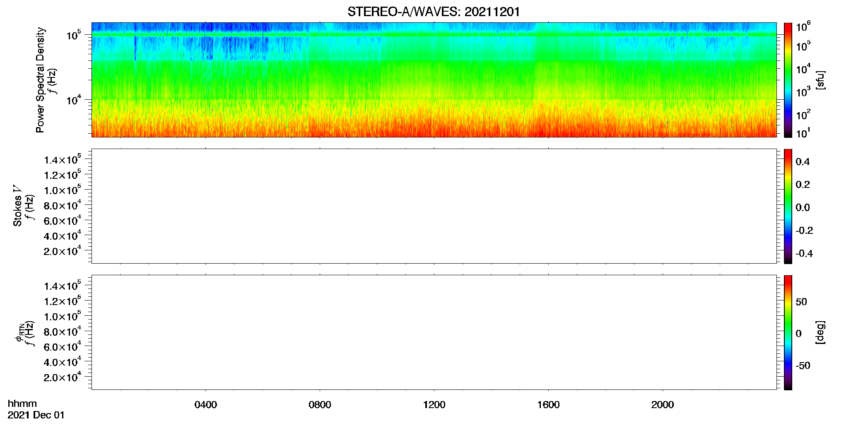Click the 2021 Dec 01 date label
The height and width of the screenshot is (447, 868).
coord(36,415)
